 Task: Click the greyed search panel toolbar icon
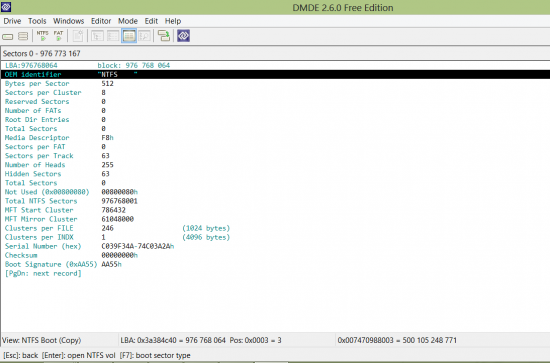tap(145, 35)
